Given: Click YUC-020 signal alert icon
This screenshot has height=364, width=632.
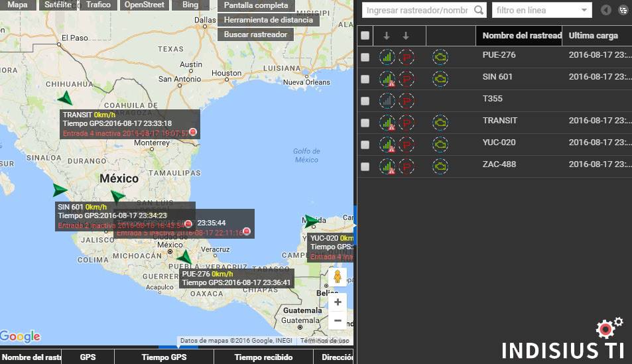Looking at the screenshot, I should click(x=387, y=145).
